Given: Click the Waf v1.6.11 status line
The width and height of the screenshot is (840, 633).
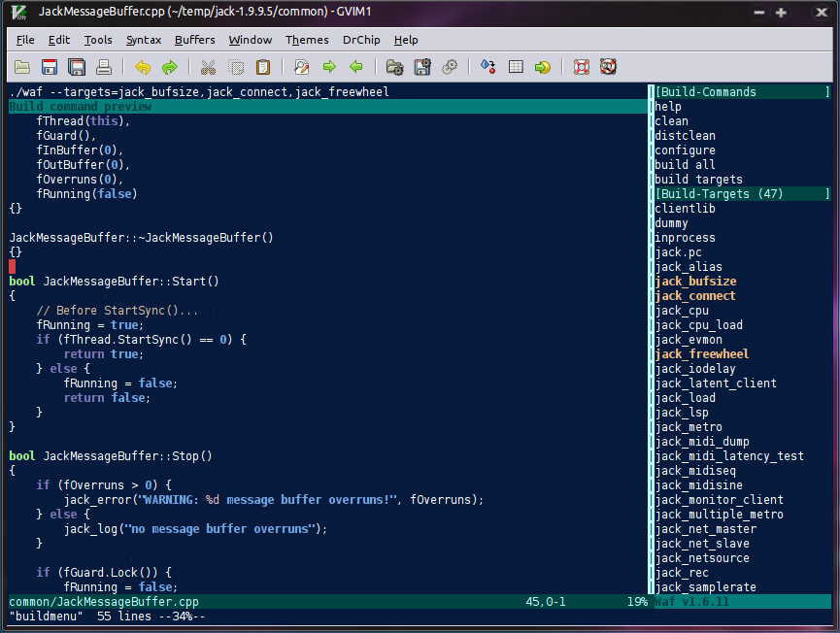Looking at the screenshot, I should coord(743,602).
